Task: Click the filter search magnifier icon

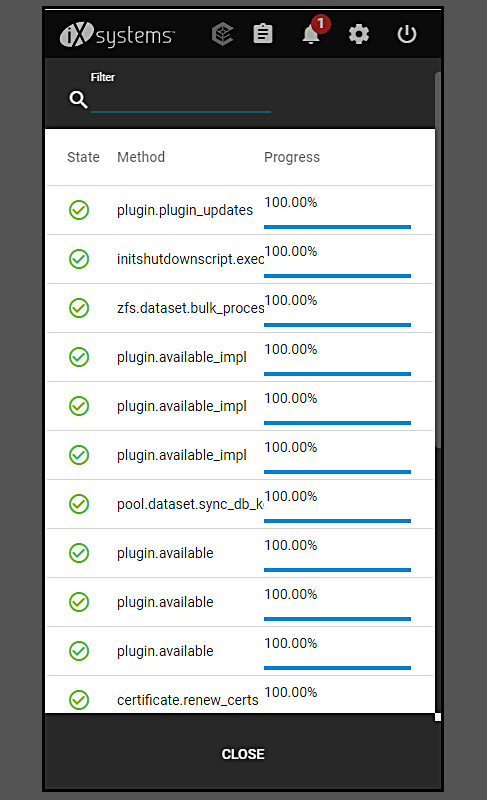Action: (78, 99)
